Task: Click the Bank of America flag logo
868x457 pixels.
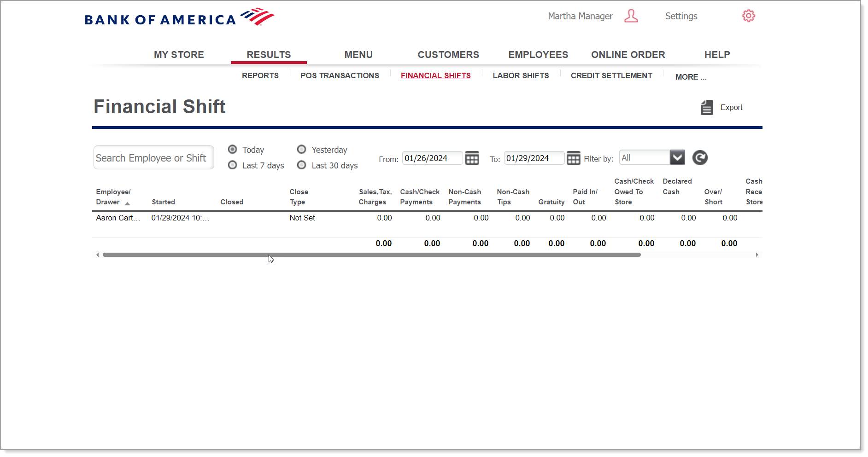Action: tap(256, 15)
